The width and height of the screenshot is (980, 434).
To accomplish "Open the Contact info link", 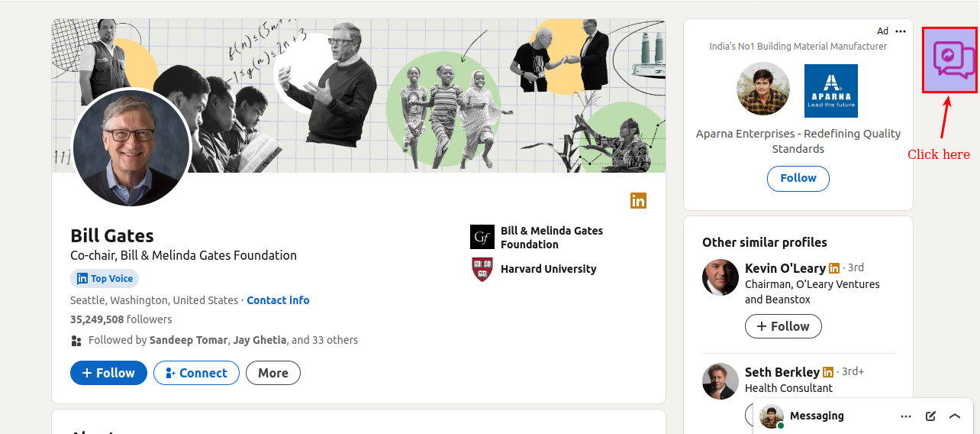I will coord(278,300).
